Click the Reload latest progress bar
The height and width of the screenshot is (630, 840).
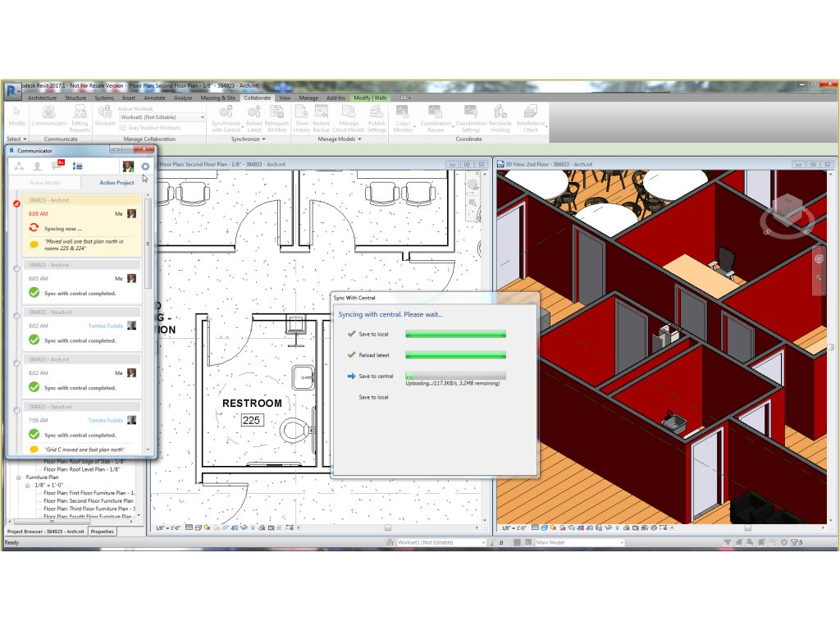(x=455, y=355)
